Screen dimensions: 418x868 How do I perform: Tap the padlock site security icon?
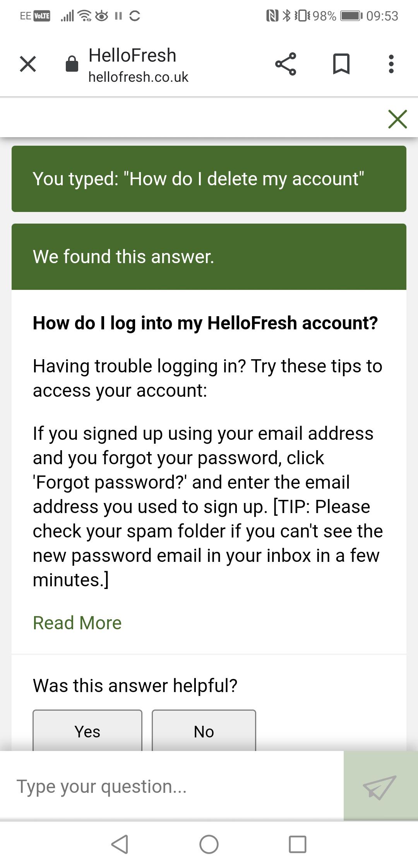[72, 64]
